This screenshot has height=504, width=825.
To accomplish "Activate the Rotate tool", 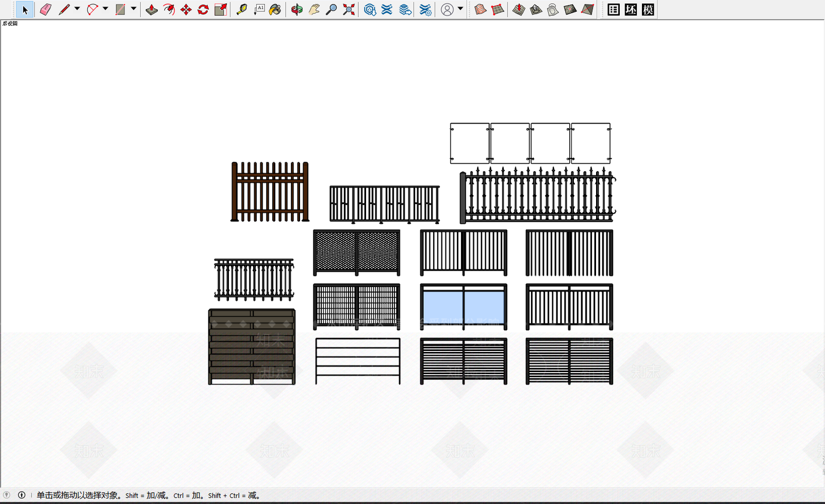I will click(203, 9).
